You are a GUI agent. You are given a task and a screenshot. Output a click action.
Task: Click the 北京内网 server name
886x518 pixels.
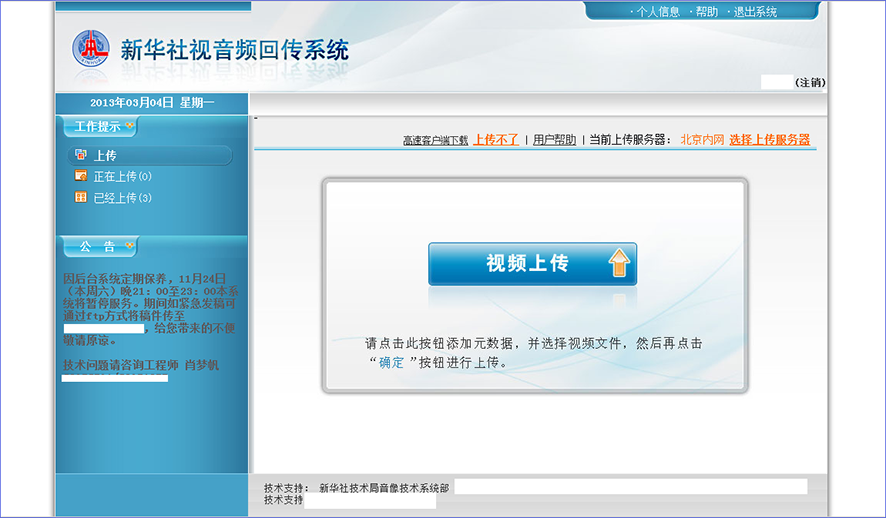click(x=702, y=140)
